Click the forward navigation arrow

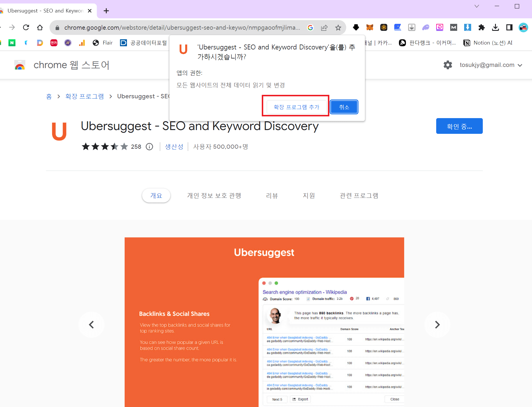pyautogui.click(x=12, y=27)
